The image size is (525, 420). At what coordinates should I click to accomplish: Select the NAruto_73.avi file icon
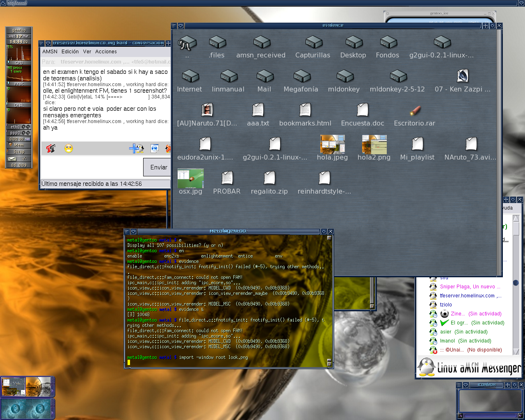(x=471, y=144)
